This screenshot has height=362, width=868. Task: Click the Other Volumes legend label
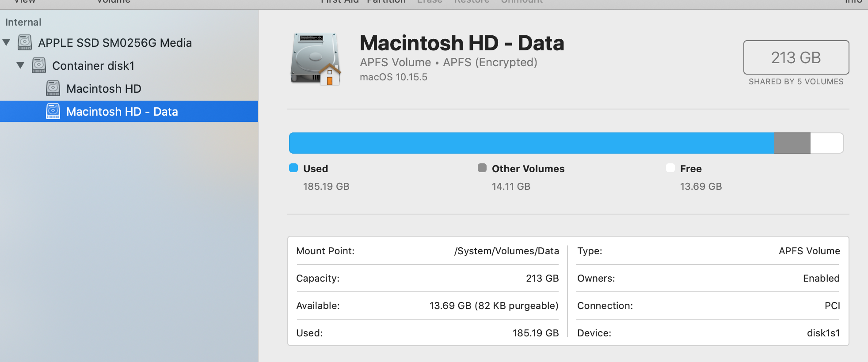[x=528, y=169]
